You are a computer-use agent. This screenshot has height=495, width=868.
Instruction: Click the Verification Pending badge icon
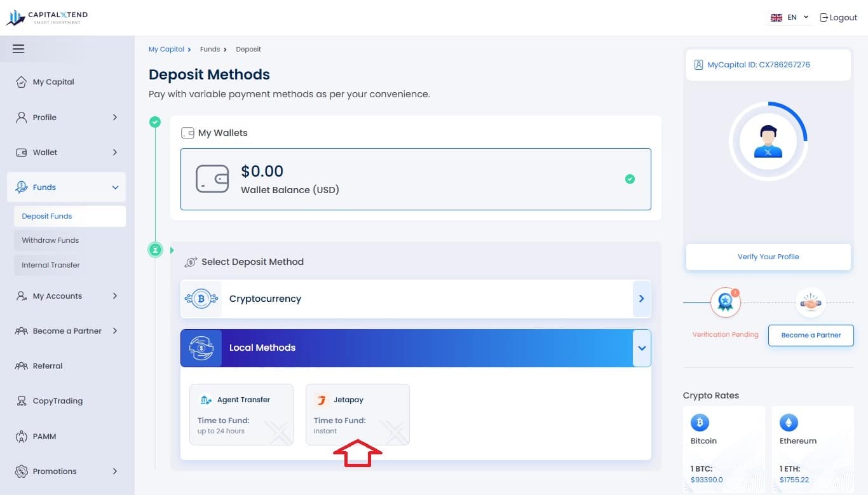(725, 302)
